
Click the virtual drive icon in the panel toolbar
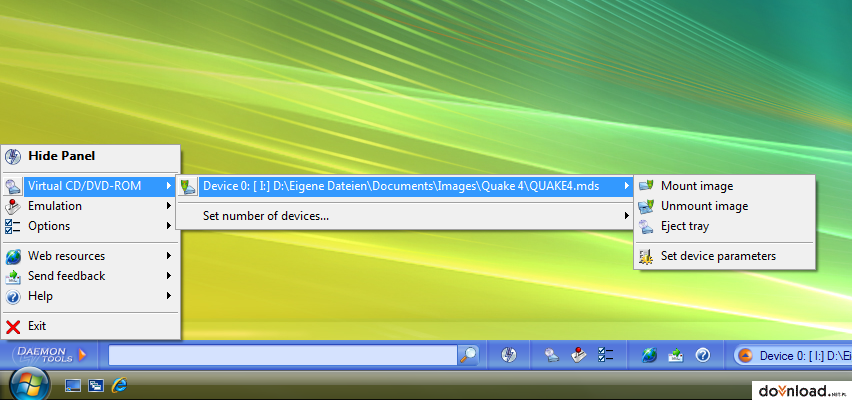(552, 355)
